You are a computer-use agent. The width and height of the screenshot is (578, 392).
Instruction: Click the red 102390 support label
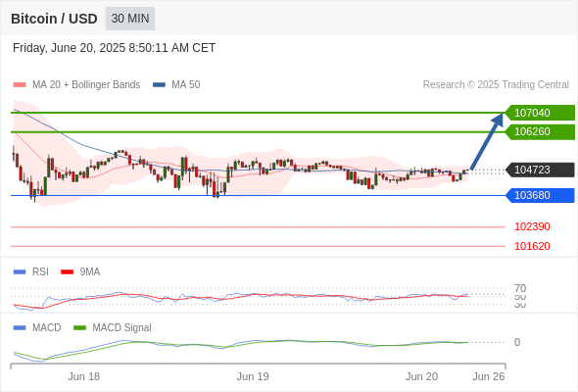532,226
